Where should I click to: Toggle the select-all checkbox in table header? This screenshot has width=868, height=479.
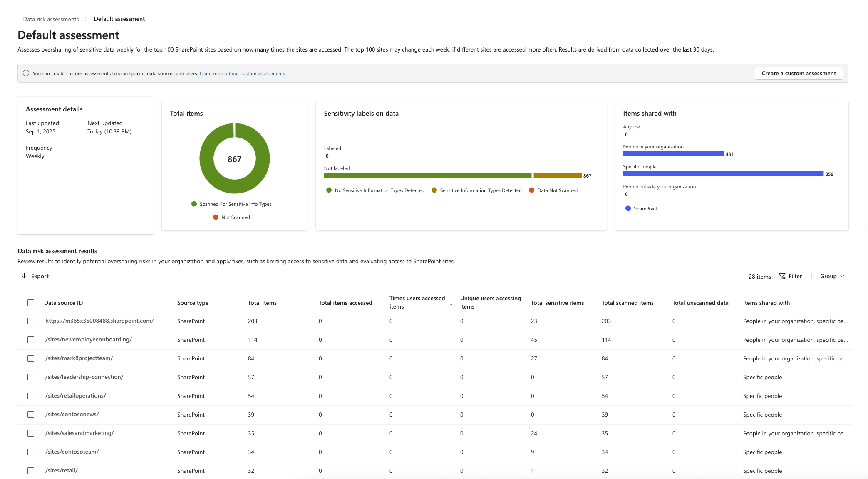coord(31,303)
